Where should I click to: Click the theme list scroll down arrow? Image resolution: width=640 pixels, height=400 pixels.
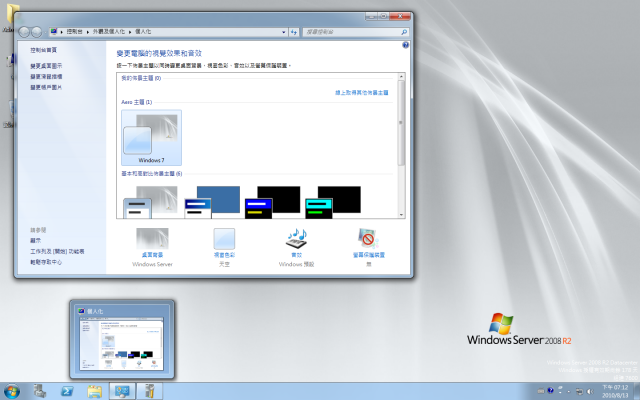[x=401, y=215]
